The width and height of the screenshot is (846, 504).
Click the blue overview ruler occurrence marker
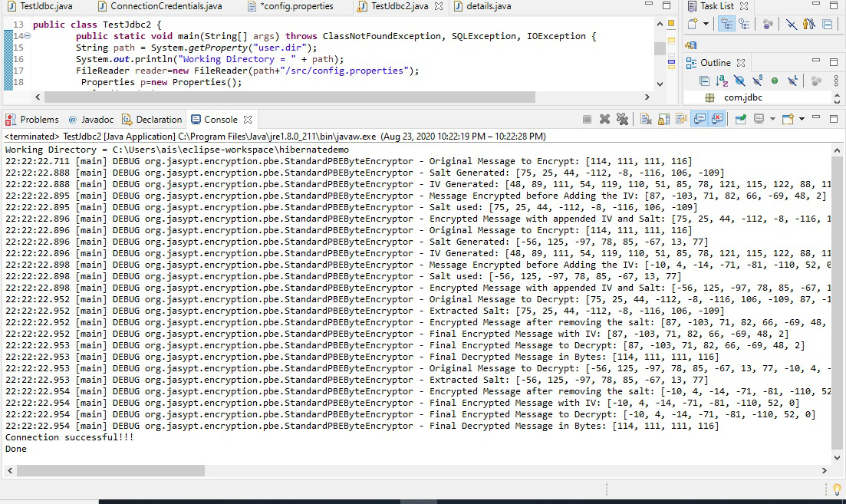[671, 63]
